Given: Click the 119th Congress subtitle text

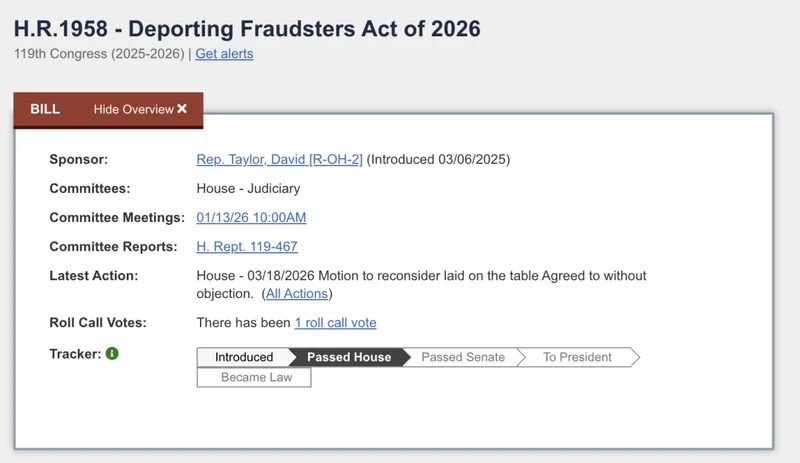Looking at the screenshot, I should pyautogui.click(x=99, y=54).
